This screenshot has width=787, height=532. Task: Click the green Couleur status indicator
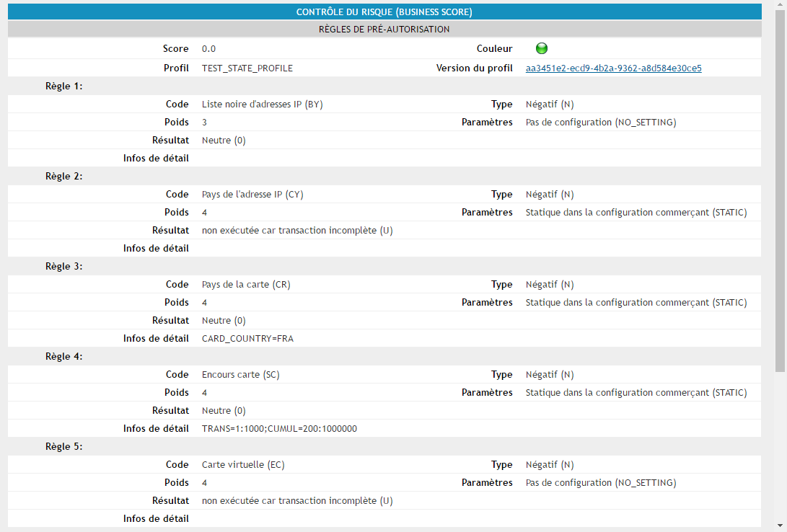point(542,49)
